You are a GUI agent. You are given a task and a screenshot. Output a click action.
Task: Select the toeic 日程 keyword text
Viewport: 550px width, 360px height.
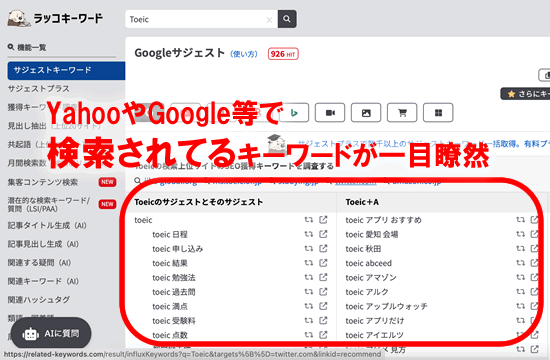[x=170, y=234]
